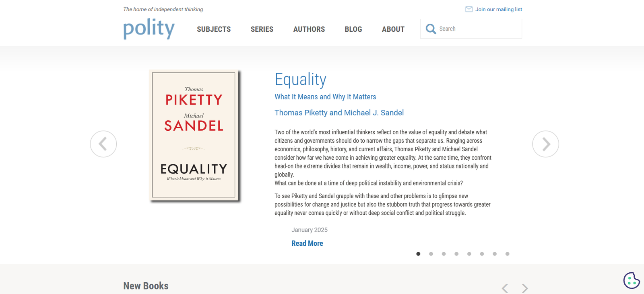Screen dimensions: 644x294
Task: Click the envelope icon next to mailing list
Action: tap(468, 9)
